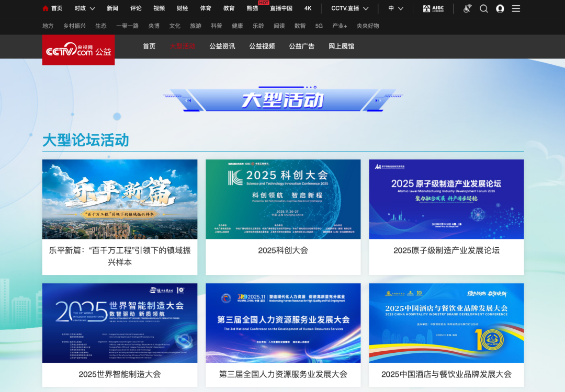Click the red home icon in top bar
The height and width of the screenshot is (392, 565).
click(46, 8)
